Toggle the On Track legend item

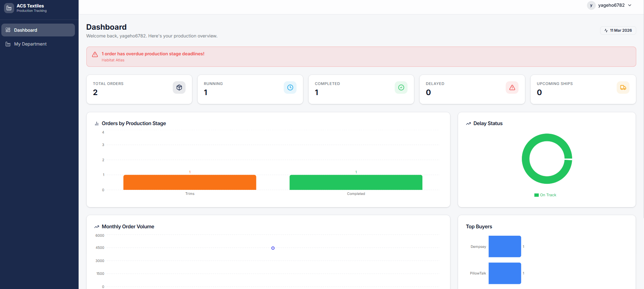pos(545,195)
